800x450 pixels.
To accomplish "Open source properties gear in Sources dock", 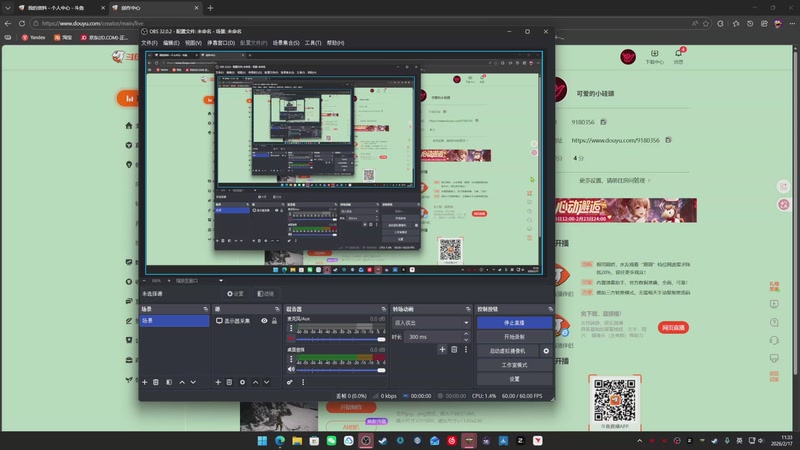I will [242, 382].
